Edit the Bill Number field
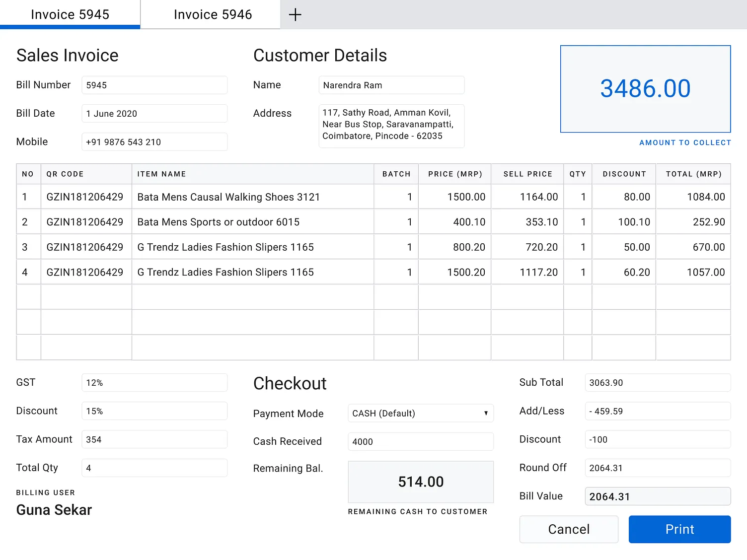The height and width of the screenshot is (560, 747). point(154,85)
